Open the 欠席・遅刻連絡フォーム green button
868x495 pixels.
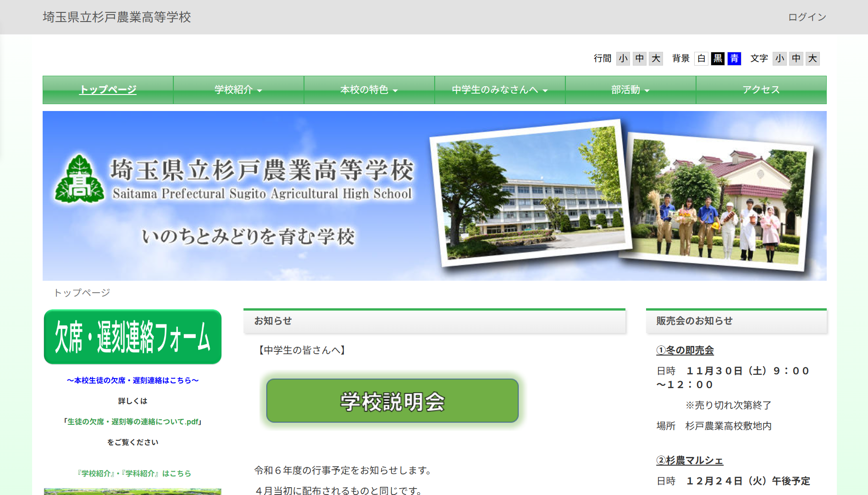tap(133, 337)
